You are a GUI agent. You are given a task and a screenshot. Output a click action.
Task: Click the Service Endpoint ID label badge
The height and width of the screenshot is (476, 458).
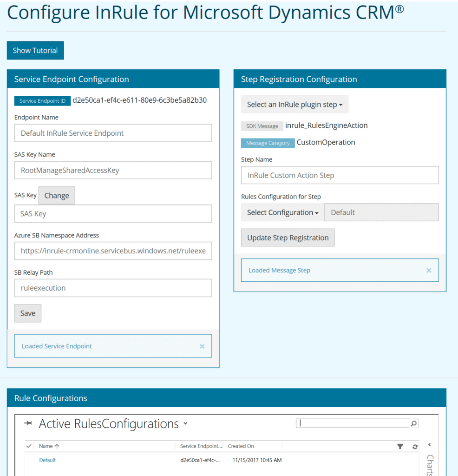[x=42, y=101]
